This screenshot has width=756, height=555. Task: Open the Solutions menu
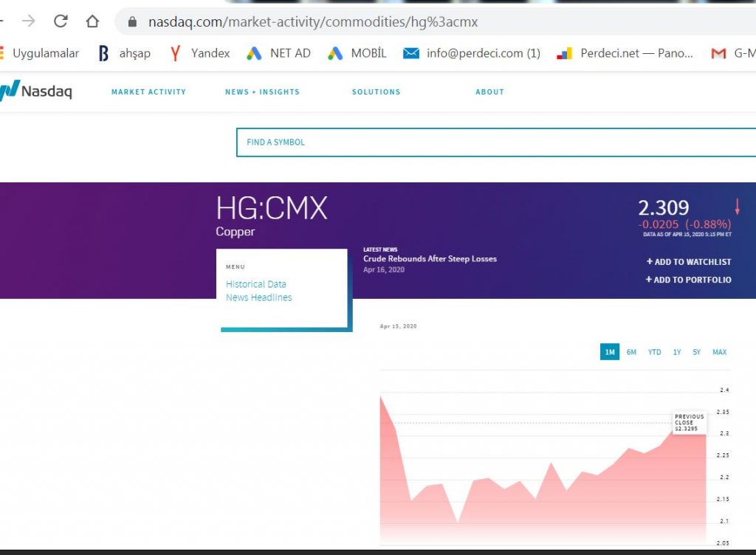pyautogui.click(x=376, y=92)
